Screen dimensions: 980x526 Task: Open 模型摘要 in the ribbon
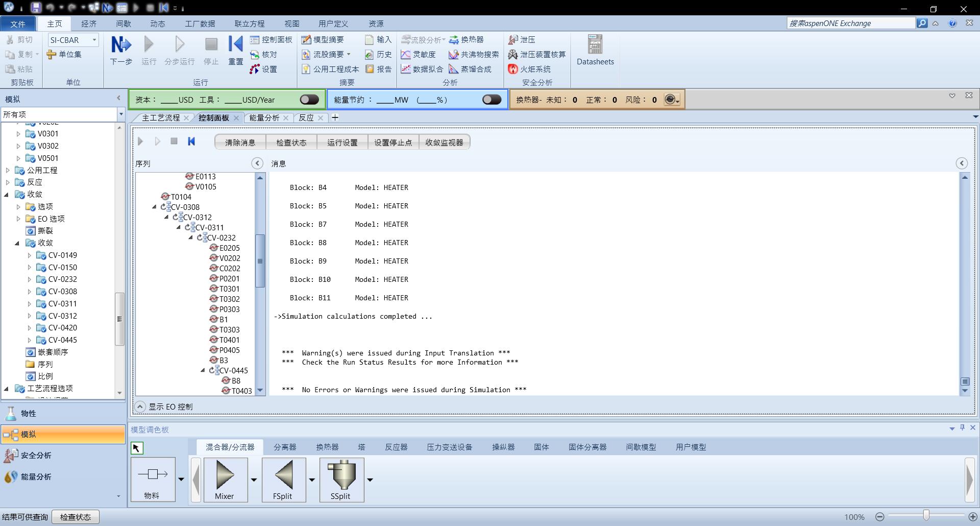pos(323,40)
